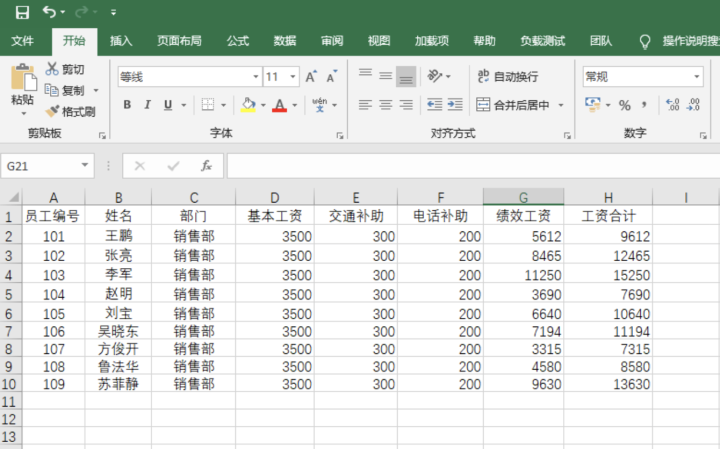Click the Save icon in the quick access toolbar
The height and width of the screenshot is (449, 720).
[x=22, y=12]
